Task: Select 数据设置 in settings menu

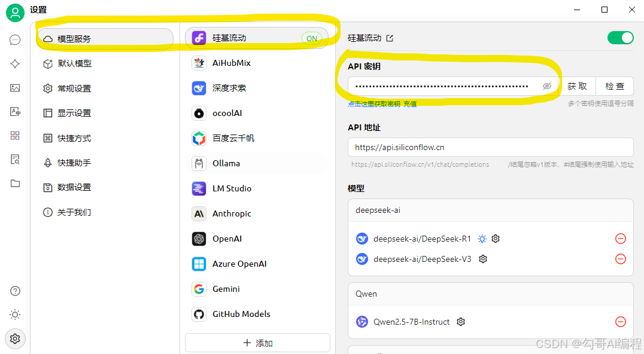Action: (105, 187)
